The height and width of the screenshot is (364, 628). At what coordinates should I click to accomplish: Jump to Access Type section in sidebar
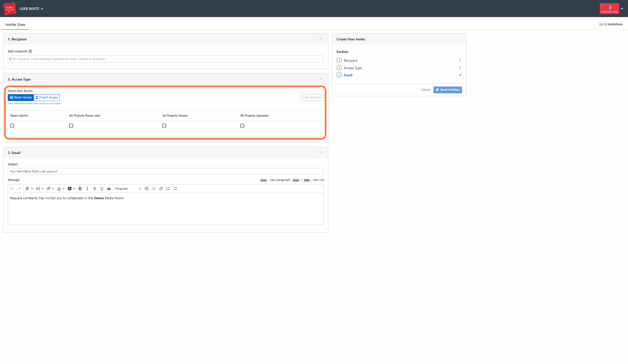click(x=353, y=68)
